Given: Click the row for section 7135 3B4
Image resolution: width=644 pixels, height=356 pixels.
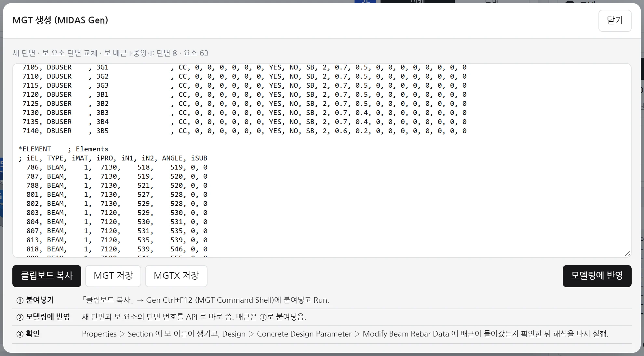Looking at the screenshot, I should [244, 122].
